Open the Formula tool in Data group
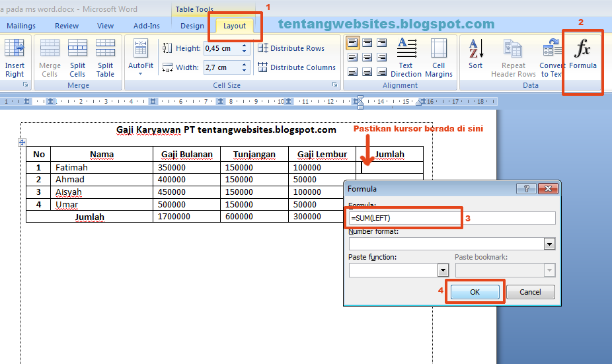This screenshot has height=364, width=612. (583, 54)
